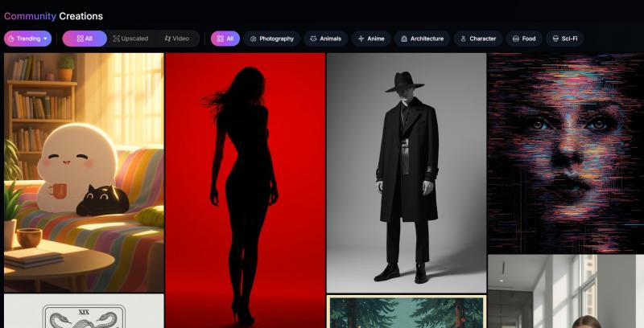Open the snake tarot card XIX image
The image size is (644, 328).
tap(84, 312)
